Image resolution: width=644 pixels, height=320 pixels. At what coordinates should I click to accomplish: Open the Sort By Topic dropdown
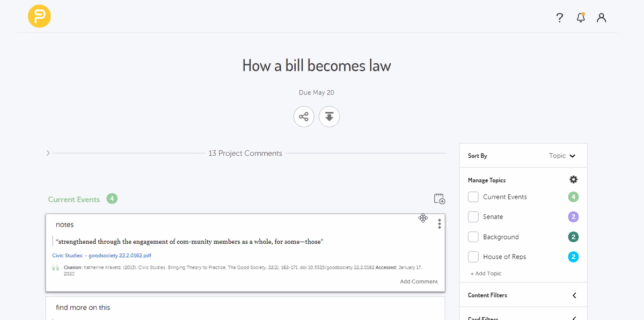562,156
